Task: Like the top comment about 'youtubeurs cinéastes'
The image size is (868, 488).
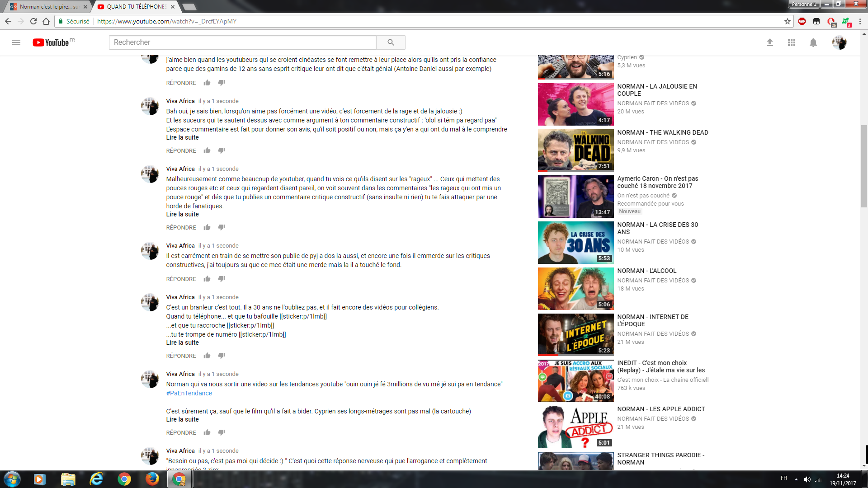Action: pos(207,83)
